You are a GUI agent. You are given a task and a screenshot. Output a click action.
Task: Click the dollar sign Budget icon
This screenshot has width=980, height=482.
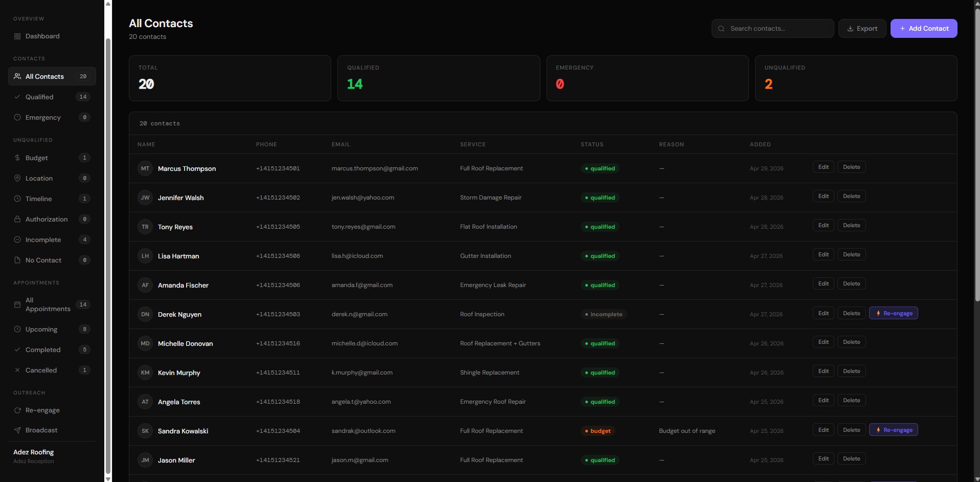point(17,158)
